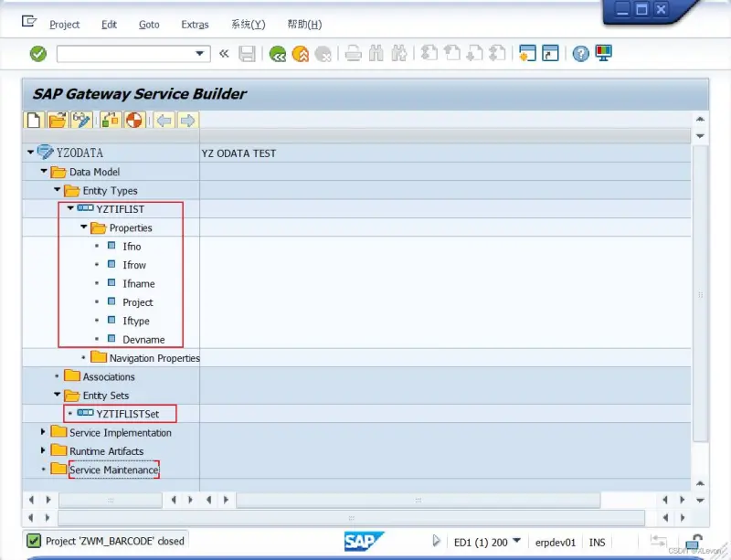This screenshot has height=560, width=731.
Task: Open the 帮助(H) menu
Action: point(304,25)
